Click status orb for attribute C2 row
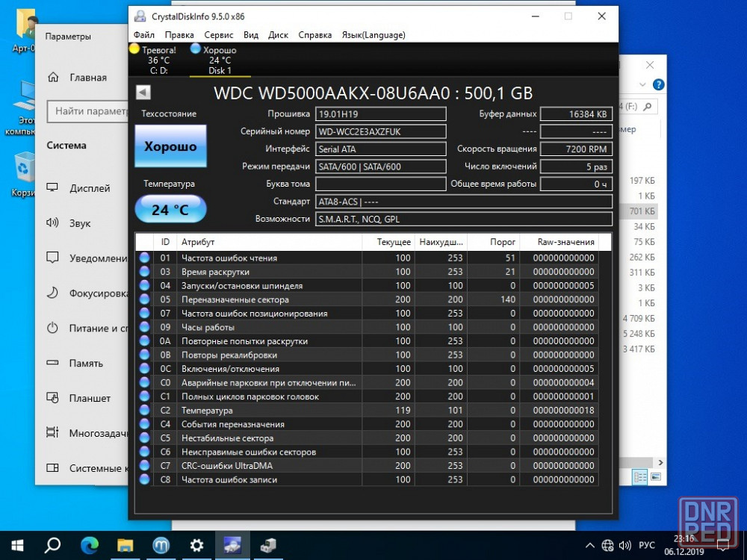This screenshot has width=747, height=560. pyautogui.click(x=144, y=410)
